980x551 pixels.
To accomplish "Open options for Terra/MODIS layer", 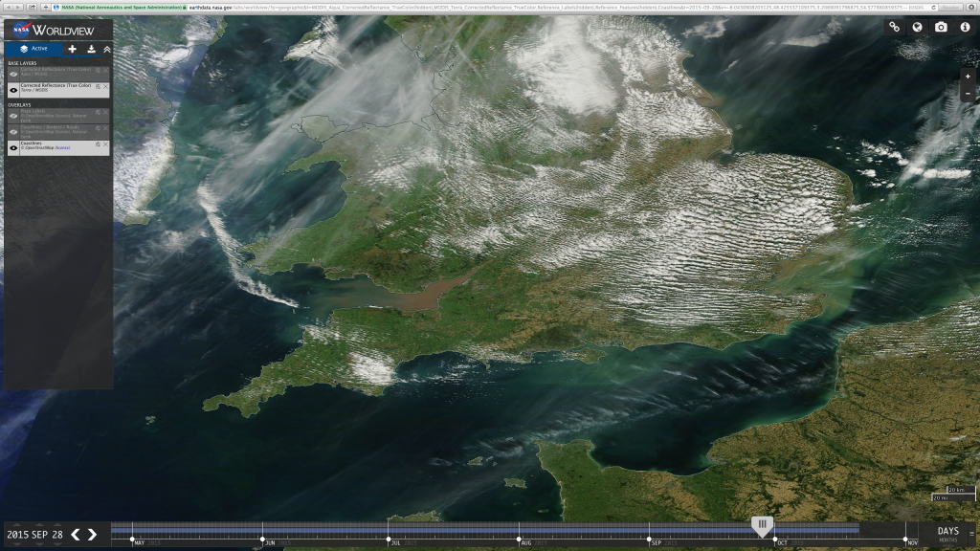I will 98,87.
